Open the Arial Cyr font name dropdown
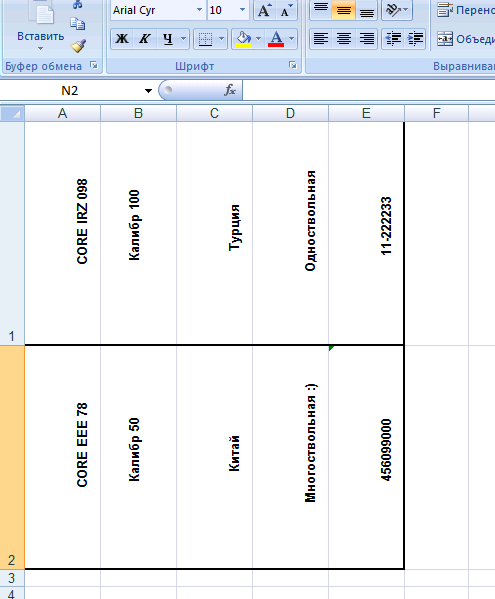495x599 pixels. 199,10
